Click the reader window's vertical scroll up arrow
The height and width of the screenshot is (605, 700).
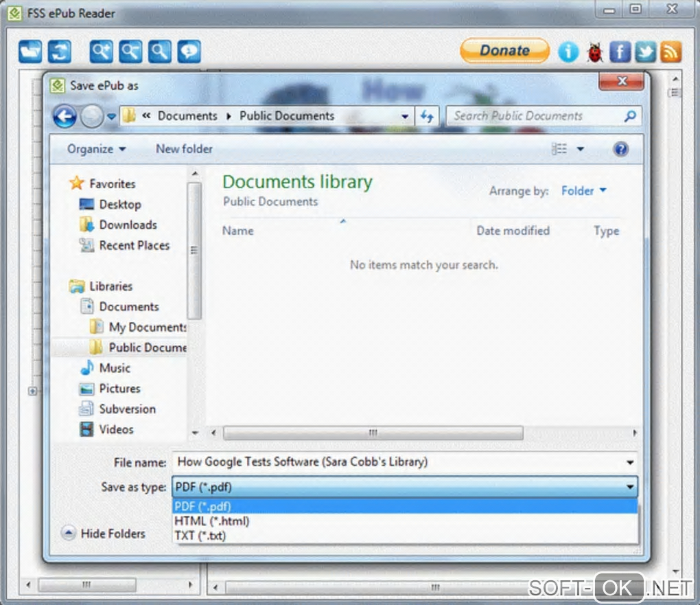point(675,79)
